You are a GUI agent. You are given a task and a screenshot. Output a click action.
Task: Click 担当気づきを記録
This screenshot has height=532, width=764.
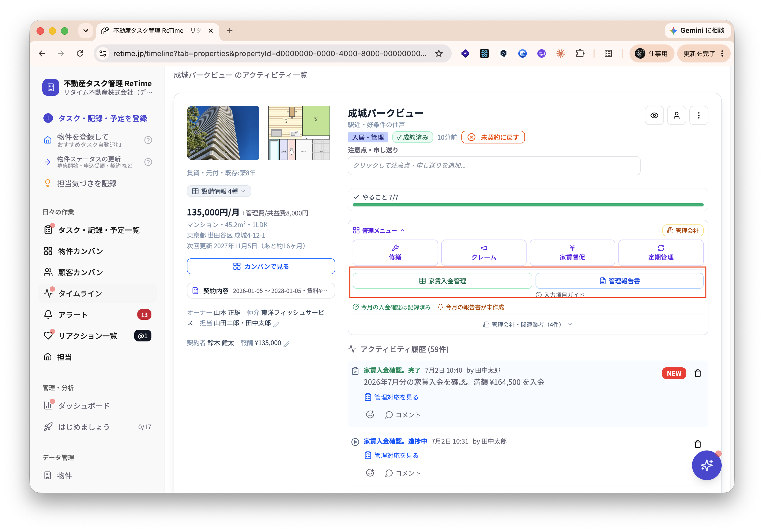coord(80,184)
